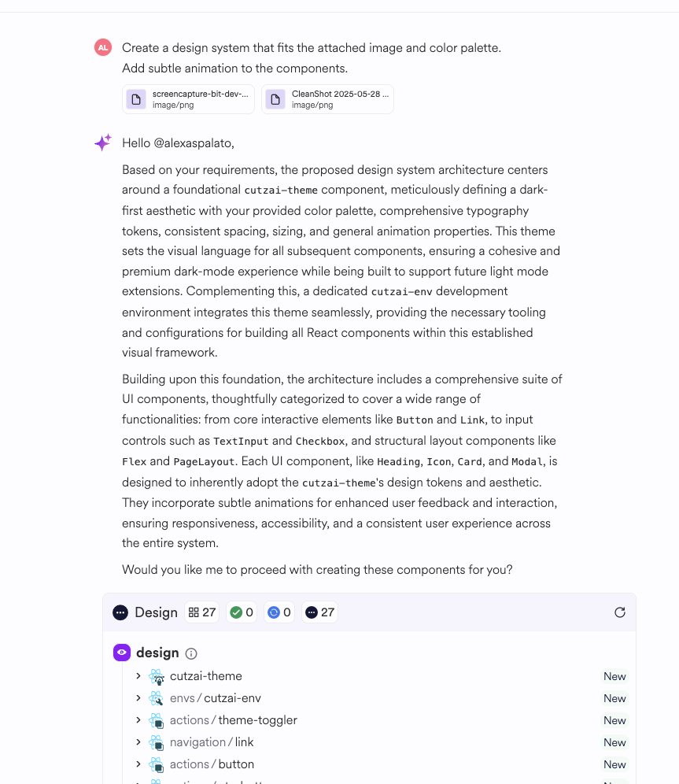Viewport: 679px width, 784px height.
Task: Click the sparkle AI assistant icon
Action: (103, 142)
